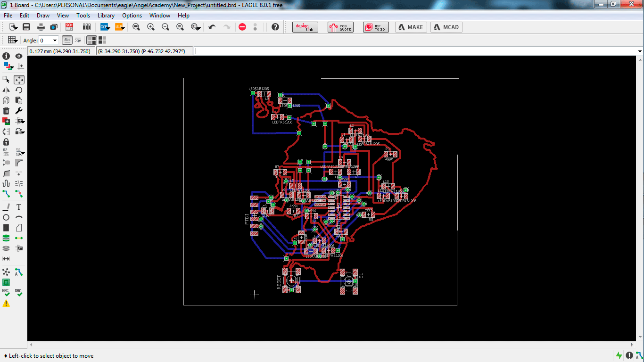The image size is (644, 362).
Task: Open the Design Rules dialog icon
Action: 6,282
